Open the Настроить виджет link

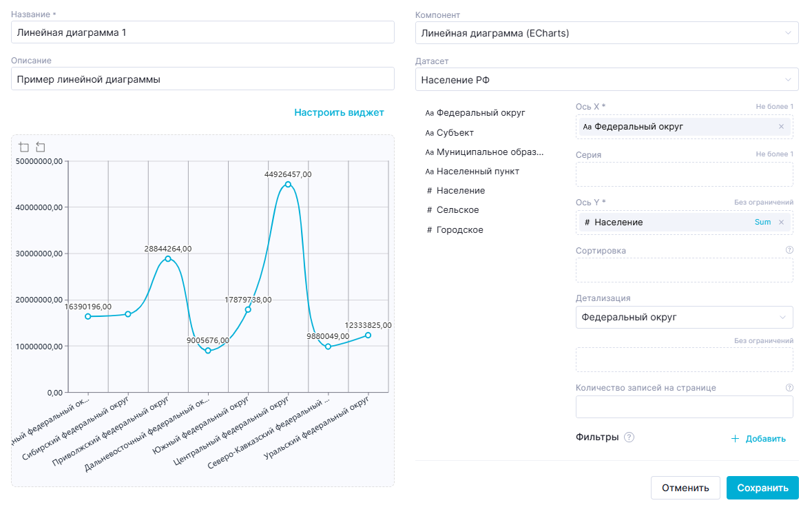tap(339, 112)
